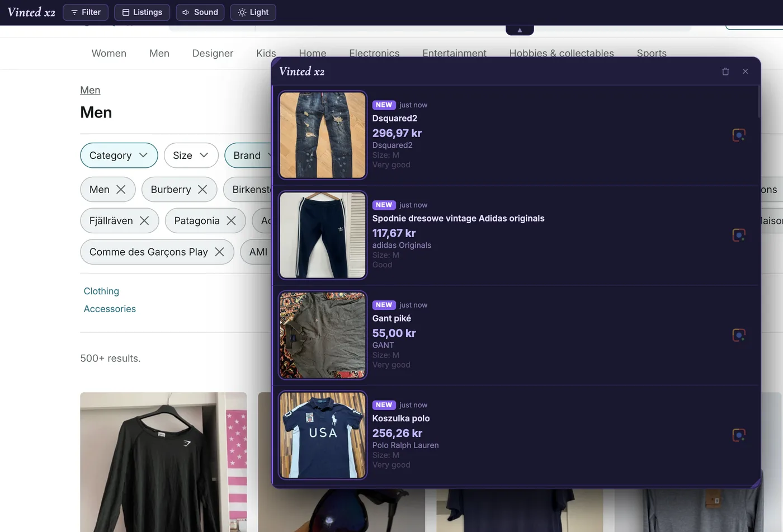783x532 pixels.
Task: Open image search icon for Dsquared2 listing
Action: coord(739,135)
